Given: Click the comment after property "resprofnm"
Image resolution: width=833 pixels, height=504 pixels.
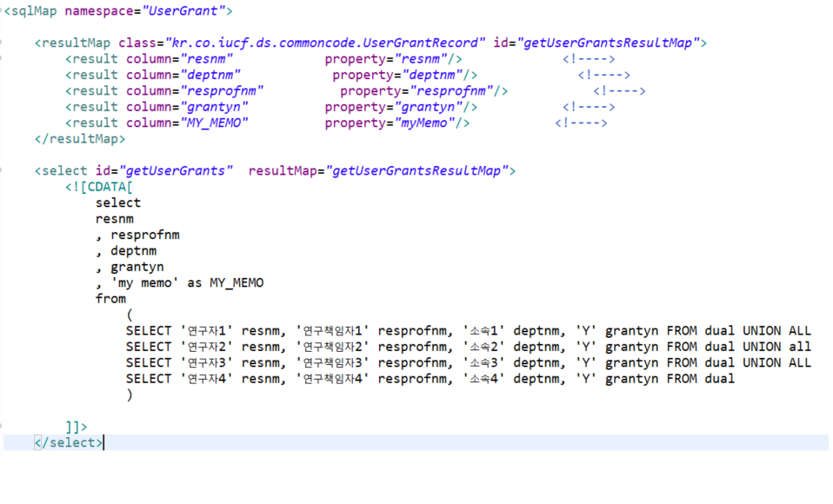Looking at the screenshot, I should pos(619,91).
